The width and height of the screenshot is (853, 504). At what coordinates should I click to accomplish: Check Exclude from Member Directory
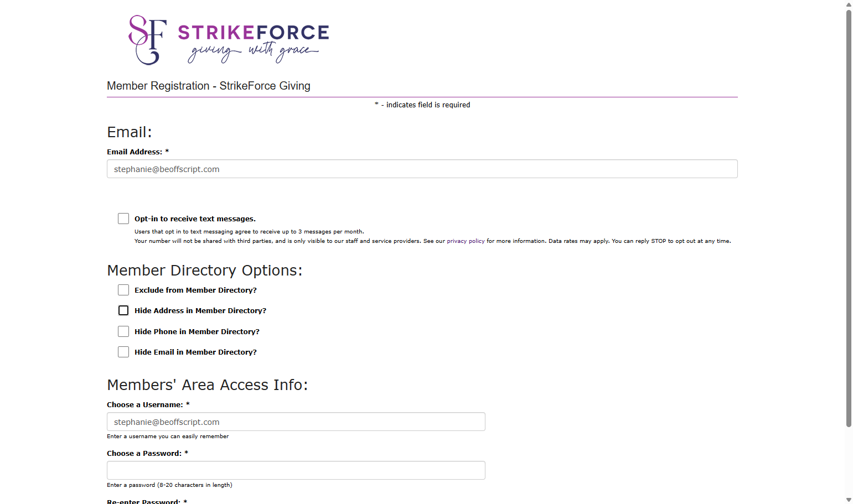(x=123, y=290)
